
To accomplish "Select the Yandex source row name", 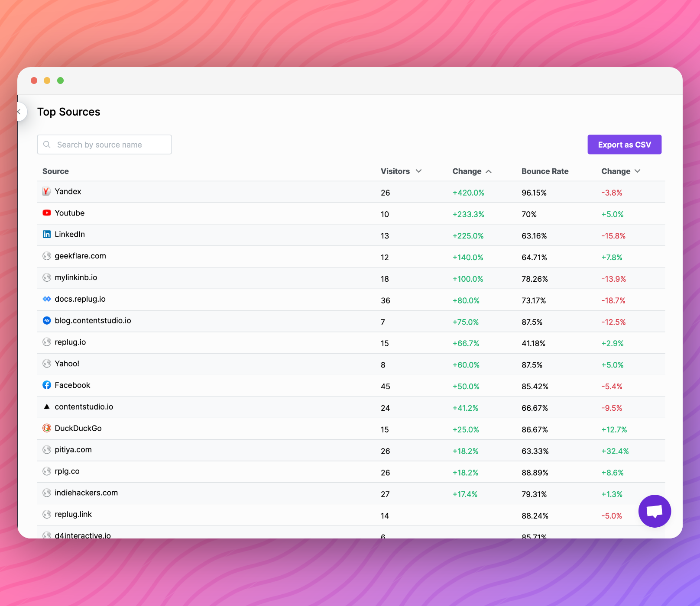I will click(68, 191).
